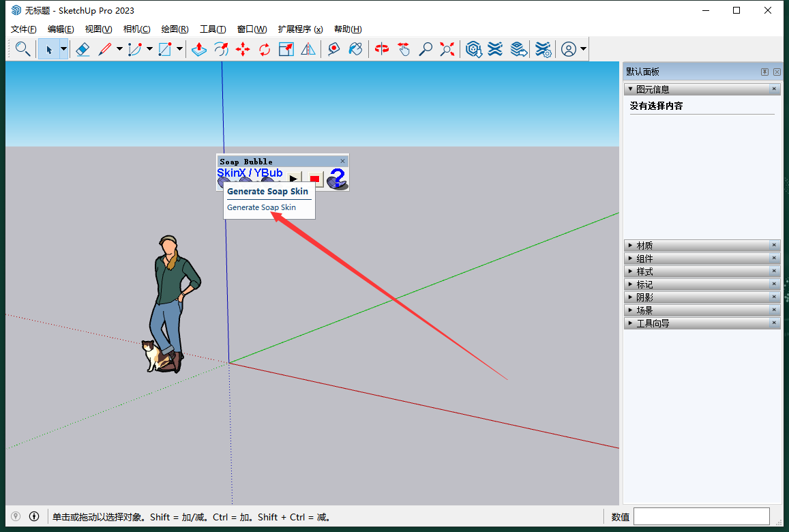Click the 数值 input field
This screenshot has height=532, width=789.
point(702,516)
